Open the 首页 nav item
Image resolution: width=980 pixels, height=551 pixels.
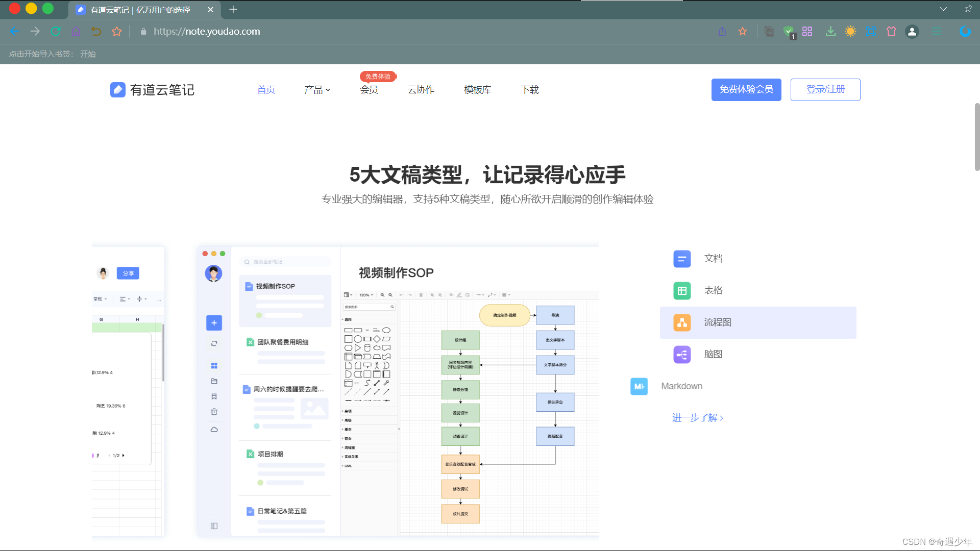tap(266, 90)
